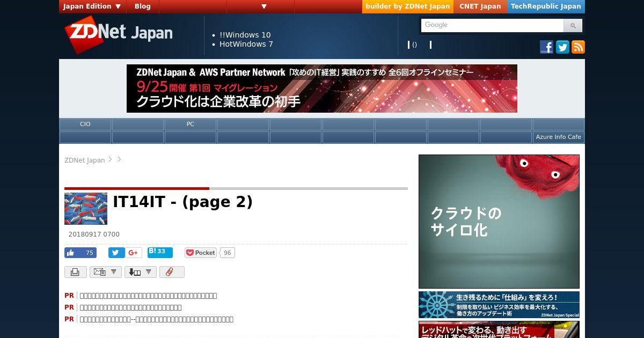Screen dimensions: 644x338
Task: Open TechRepublic Japan tab
Action: [x=546, y=6]
